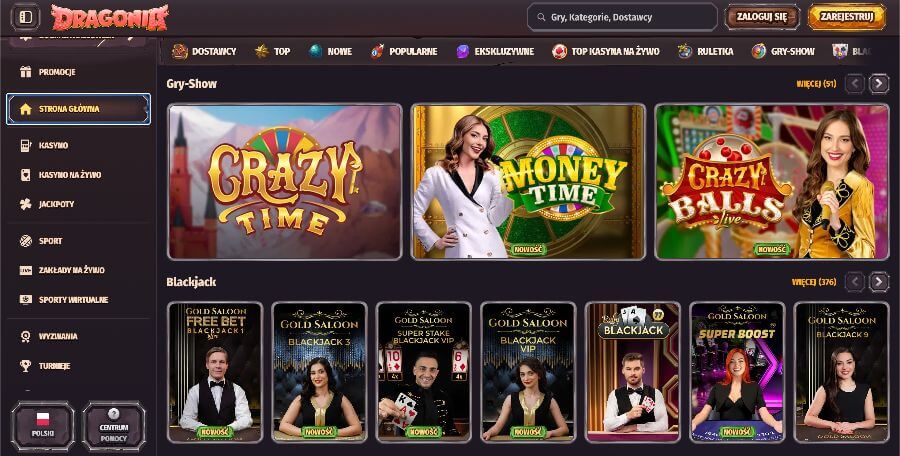
Task: Show previous Gry-Show games with left arrow
Action: 855,84
